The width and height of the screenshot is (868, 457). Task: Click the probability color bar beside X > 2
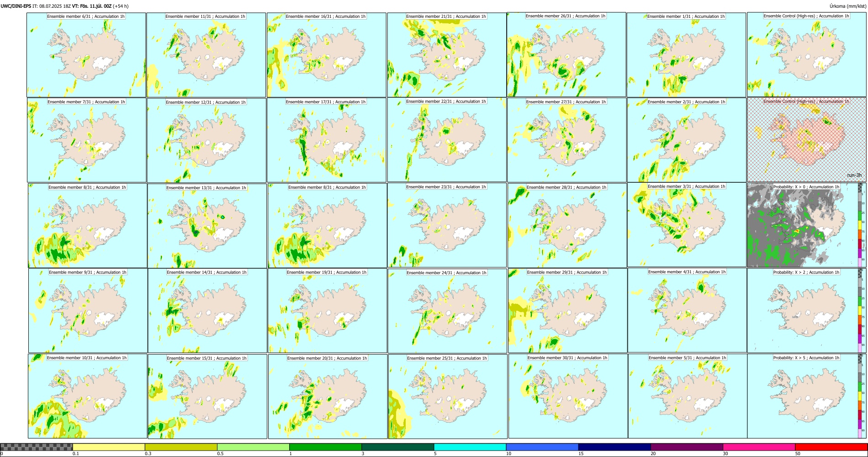(860, 311)
